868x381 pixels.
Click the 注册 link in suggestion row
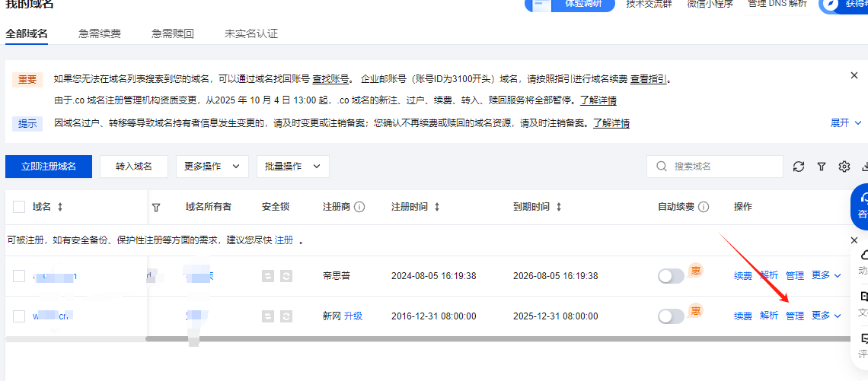tap(284, 240)
